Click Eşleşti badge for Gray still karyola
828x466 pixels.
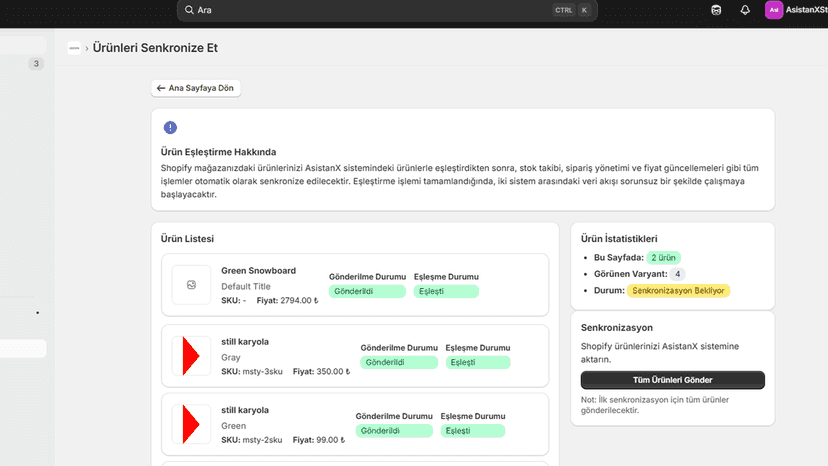pos(477,362)
